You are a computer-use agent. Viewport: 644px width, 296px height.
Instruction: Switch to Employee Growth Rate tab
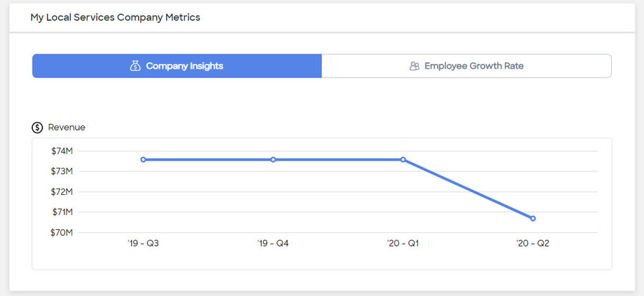(x=466, y=66)
